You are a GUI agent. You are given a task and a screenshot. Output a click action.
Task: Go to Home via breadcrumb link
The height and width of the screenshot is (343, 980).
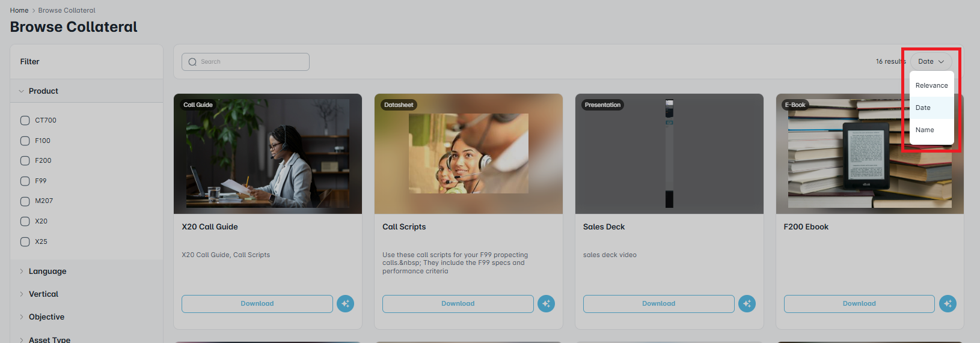19,10
